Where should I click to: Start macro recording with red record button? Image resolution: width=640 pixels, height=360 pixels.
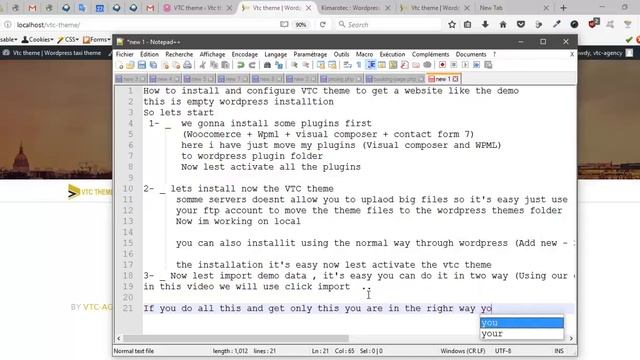(x=442, y=65)
